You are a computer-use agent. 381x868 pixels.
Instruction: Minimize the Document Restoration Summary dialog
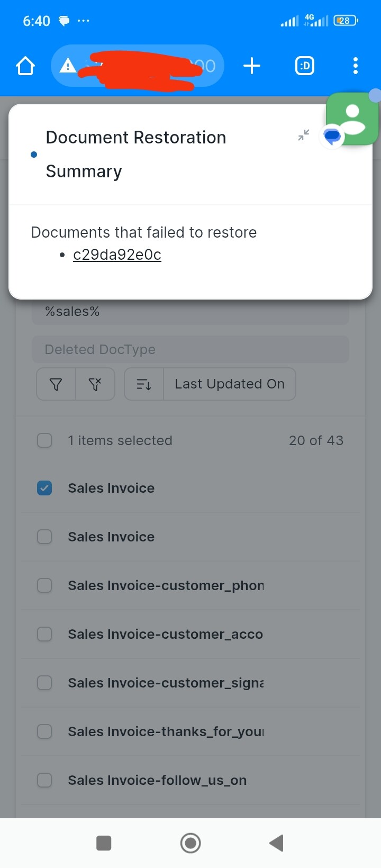coord(304,135)
